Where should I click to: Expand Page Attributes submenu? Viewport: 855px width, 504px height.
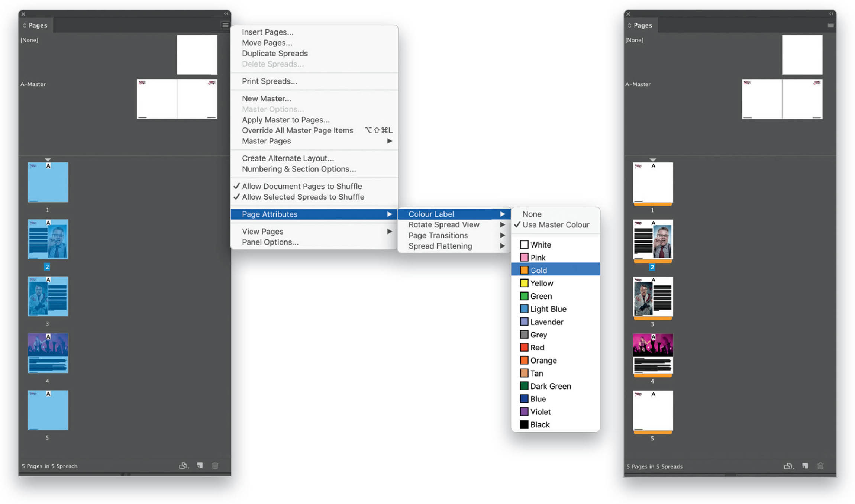tap(314, 214)
